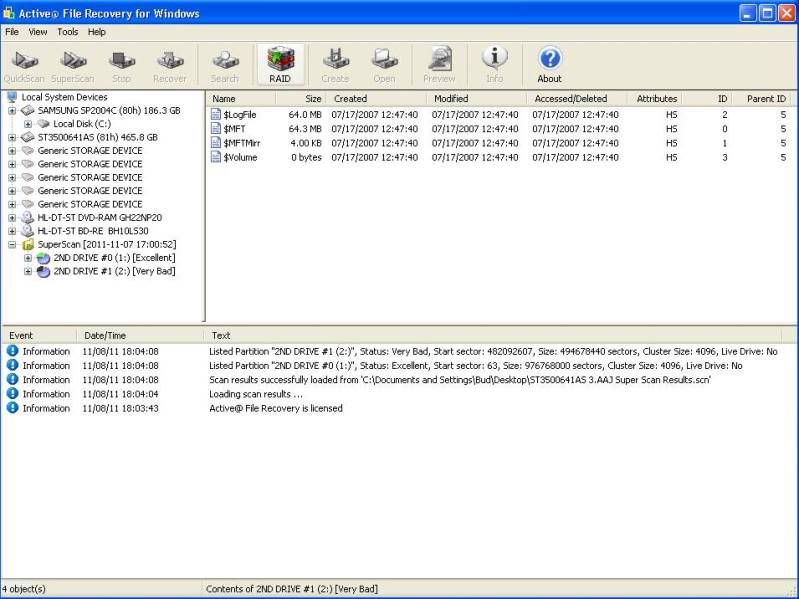Select the 'Scan results successfully loaded' log line
Image resolution: width=799 pixels, height=599 pixels.
[x=460, y=380]
